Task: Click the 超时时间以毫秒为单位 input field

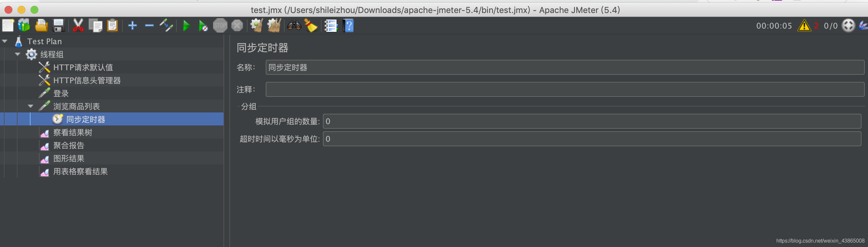Action: pos(592,139)
